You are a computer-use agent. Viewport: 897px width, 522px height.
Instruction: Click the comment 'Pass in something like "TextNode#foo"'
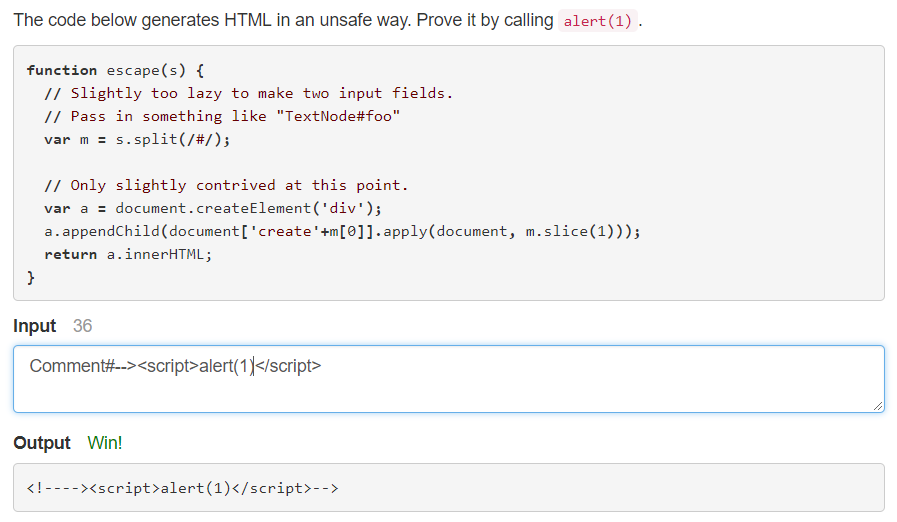click(222, 116)
